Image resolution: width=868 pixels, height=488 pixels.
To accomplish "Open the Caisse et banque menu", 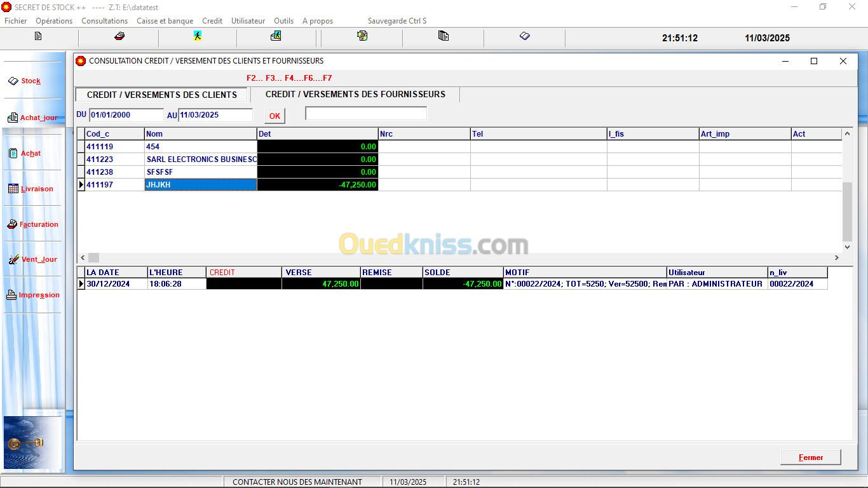I will tap(165, 21).
